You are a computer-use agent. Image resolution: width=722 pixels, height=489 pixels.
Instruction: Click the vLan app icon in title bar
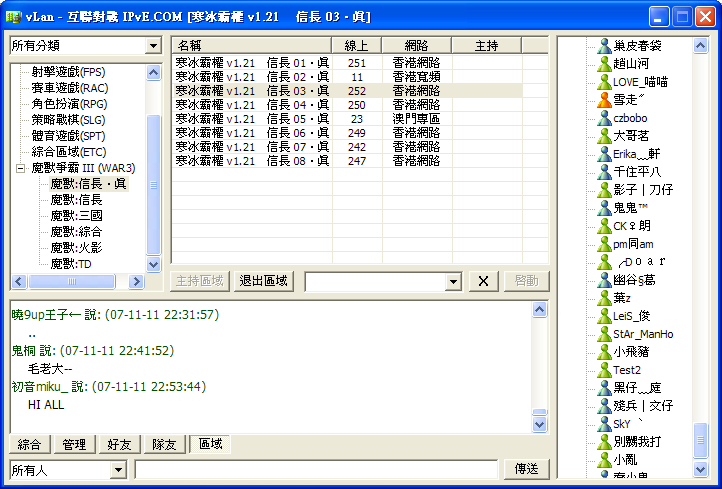click(x=14, y=17)
